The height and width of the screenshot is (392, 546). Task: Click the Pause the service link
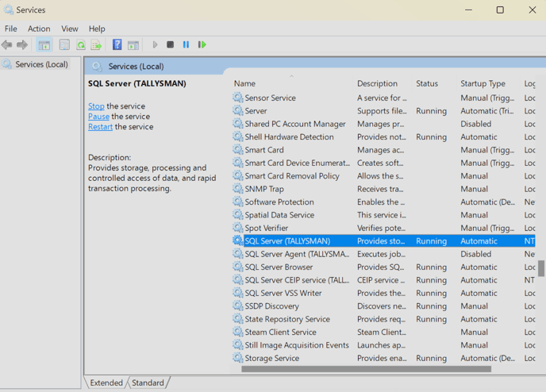[x=98, y=117]
